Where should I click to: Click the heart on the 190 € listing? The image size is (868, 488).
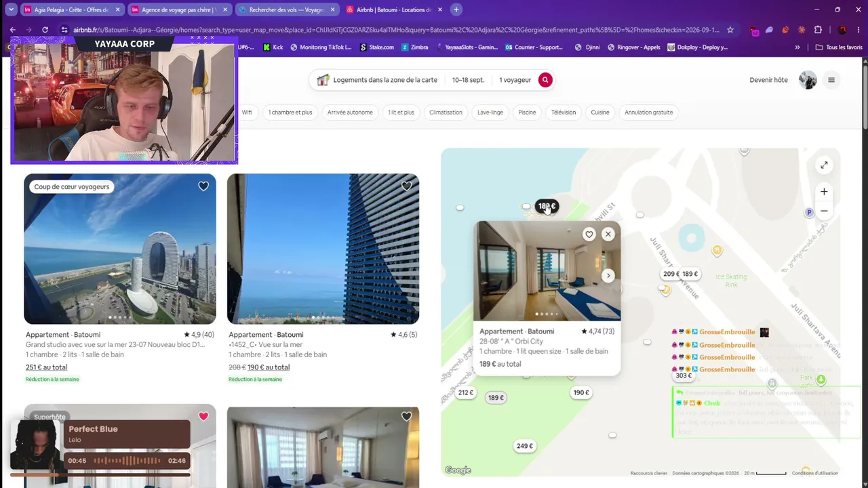click(x=406, y=186)
